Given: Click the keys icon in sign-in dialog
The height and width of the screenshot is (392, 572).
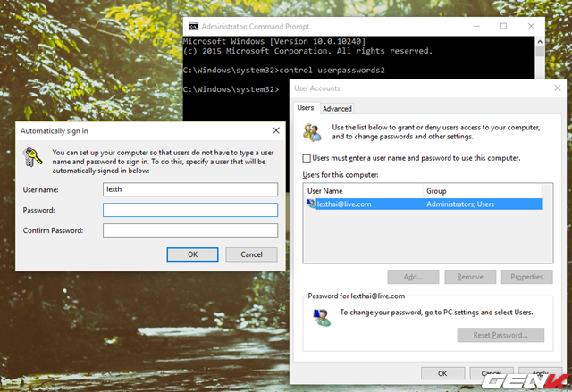Looking at the screenshot, I should pyautogui.click(x=32, y=156).
